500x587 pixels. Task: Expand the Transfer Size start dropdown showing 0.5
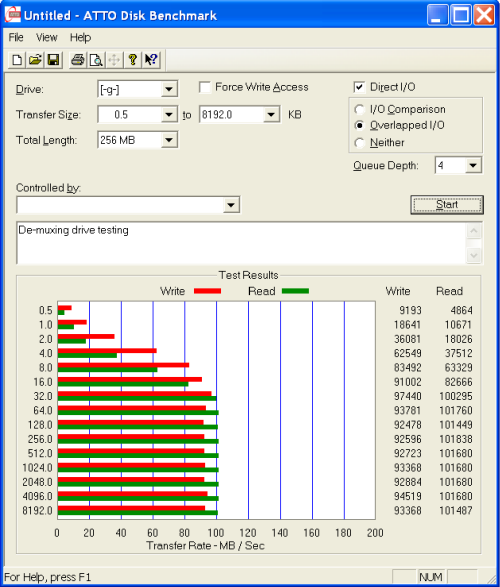169,115
